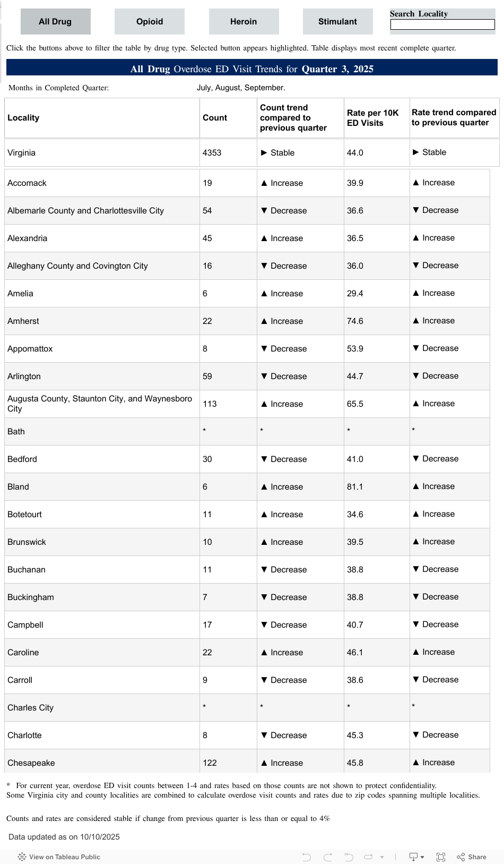The width and height of the screenshot is (504, 864).
Task: Click the Refresh/pause data icon
Action: coord(368,857)
